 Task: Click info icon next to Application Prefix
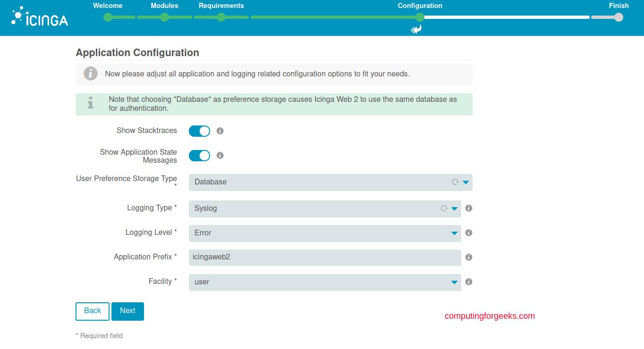(469, 258)
